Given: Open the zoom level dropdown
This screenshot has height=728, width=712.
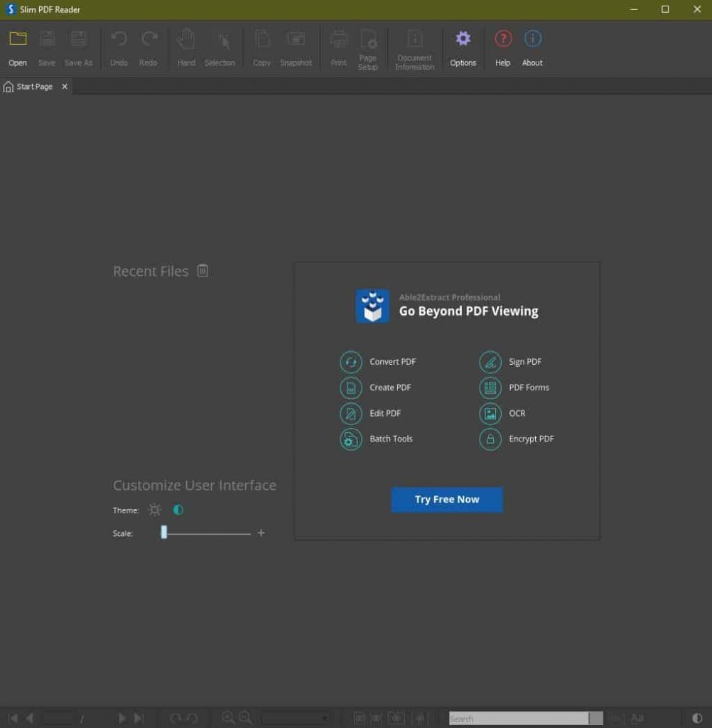Looking at the screenshot, I should point(296,718).
